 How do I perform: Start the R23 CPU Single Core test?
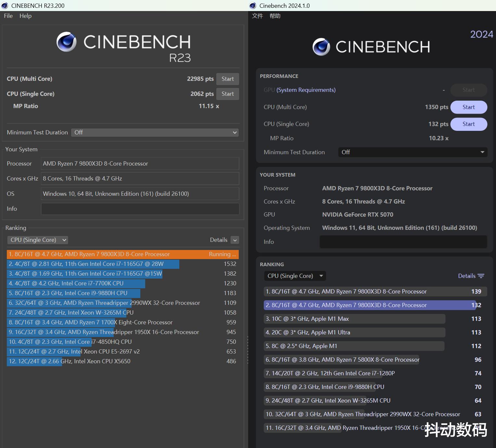pyautogui.click(x=228, y=94)
